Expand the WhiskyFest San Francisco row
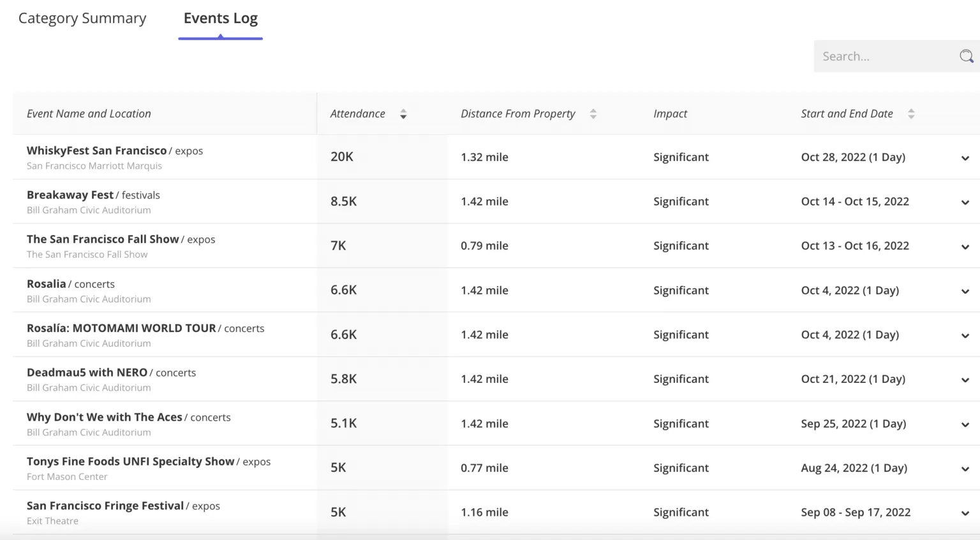The width and height of the screenshot is (980, 540). (965, 158)
